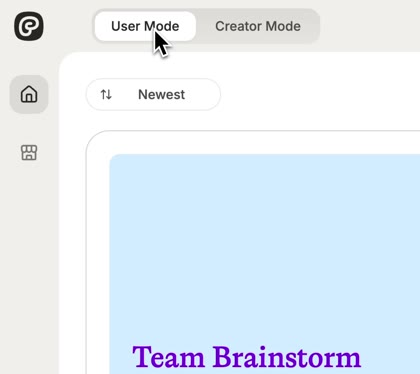This screenshot has height=374, width=420.
Task: Click the app logo icon
Action: 29,26
